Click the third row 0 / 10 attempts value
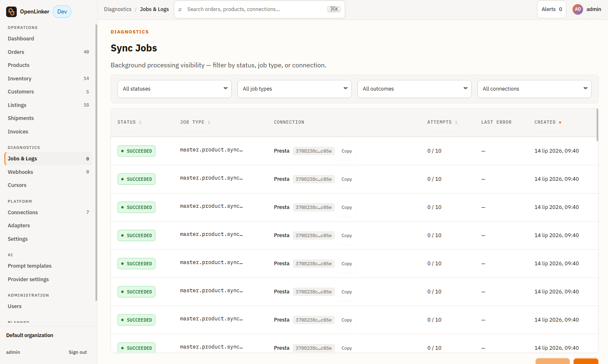 point(434,207)
